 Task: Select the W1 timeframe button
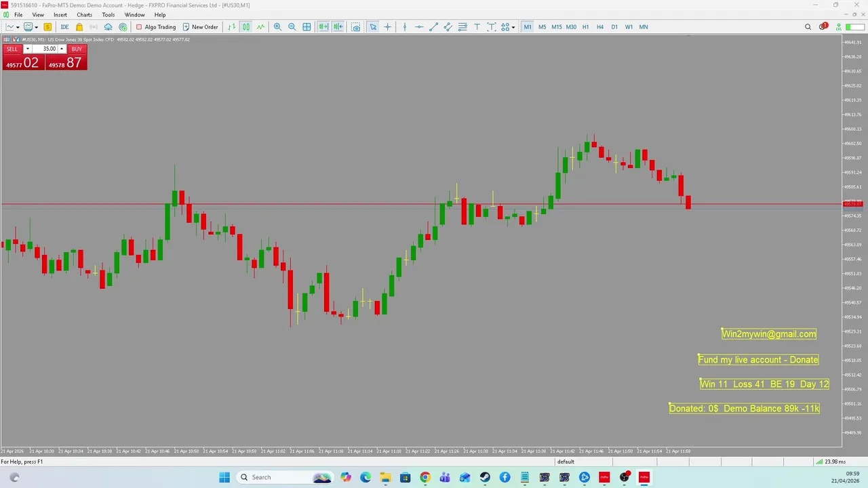(629, 27)
